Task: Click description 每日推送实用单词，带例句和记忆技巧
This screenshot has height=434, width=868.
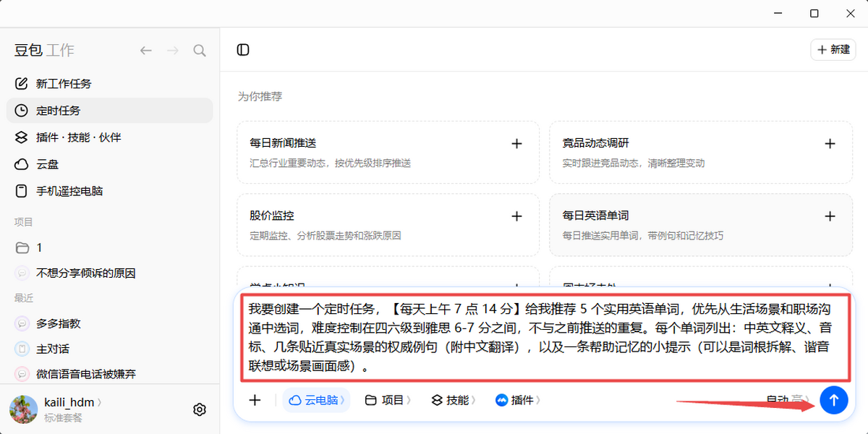Action: [x=643, y=236]
